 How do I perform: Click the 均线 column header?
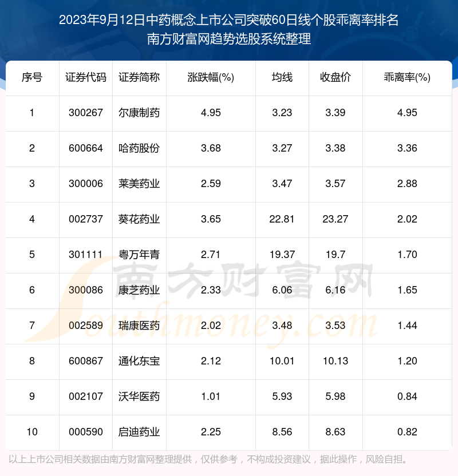(282, 77)
